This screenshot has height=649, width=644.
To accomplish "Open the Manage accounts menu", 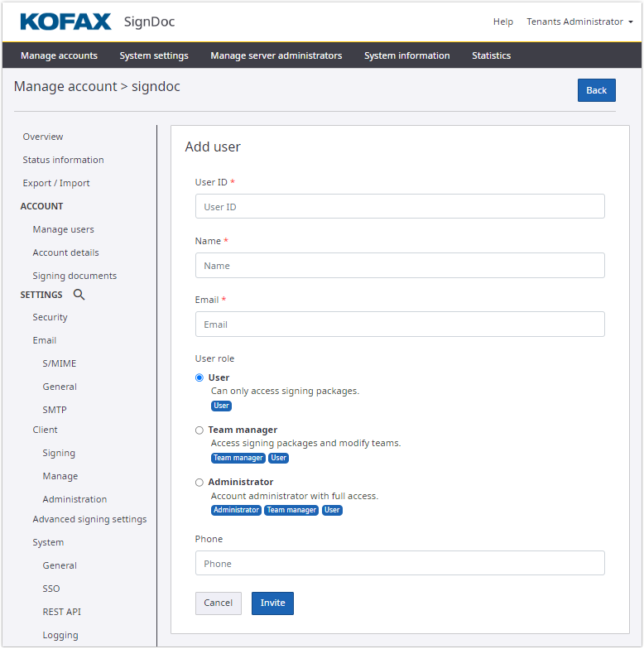I will (59, 55).
